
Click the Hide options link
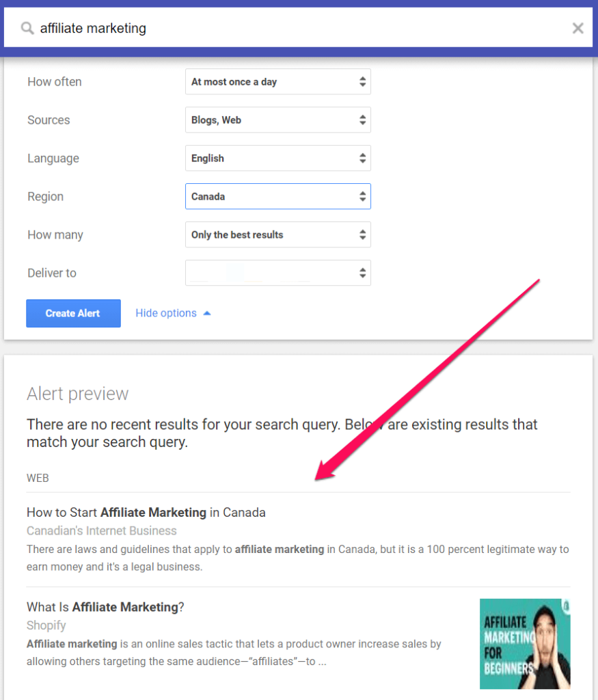coord(166,313)
